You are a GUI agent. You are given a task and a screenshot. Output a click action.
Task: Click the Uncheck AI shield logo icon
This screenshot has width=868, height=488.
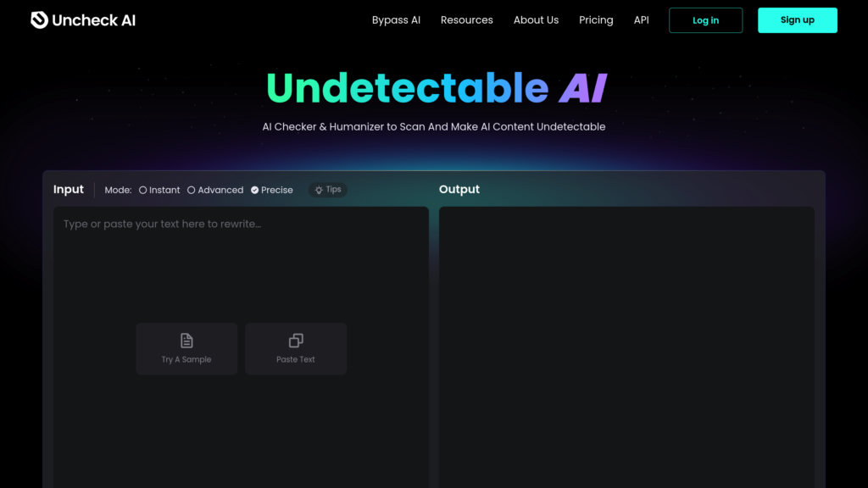[39, 19]
